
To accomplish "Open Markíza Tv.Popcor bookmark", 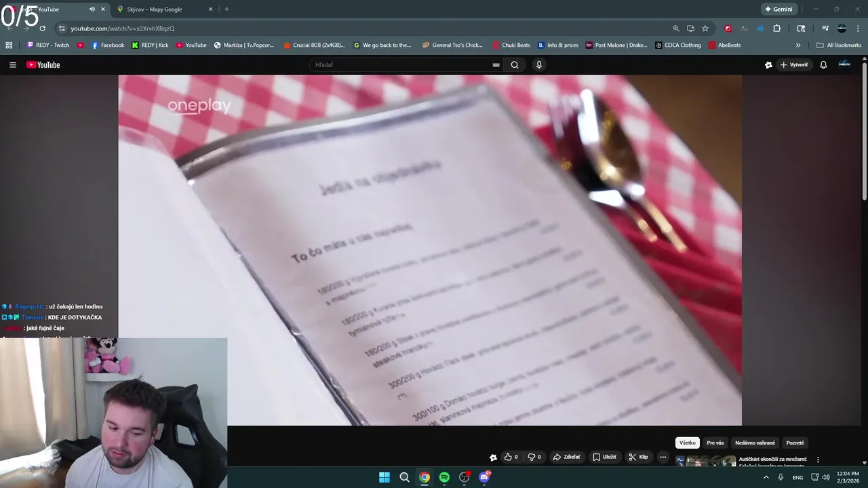I will pos(244,45).
